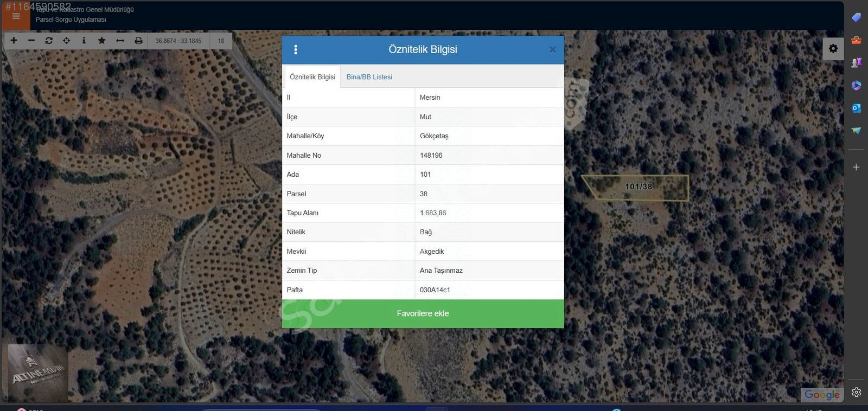Image resolution: width=868 pixels, height=411 pixels.
Task: Select the info query tool
Action: point(84,41)
